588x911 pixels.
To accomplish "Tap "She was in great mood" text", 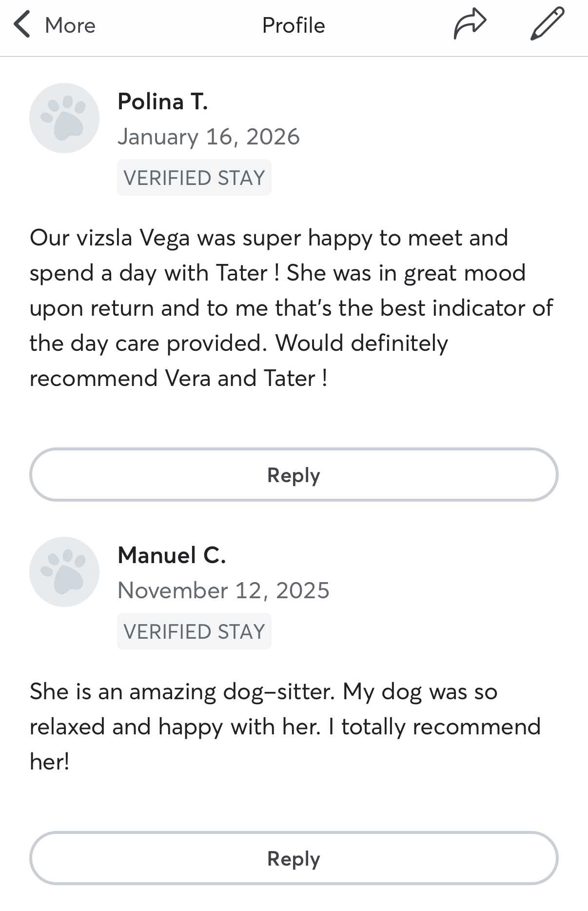I will coord(406,273).
